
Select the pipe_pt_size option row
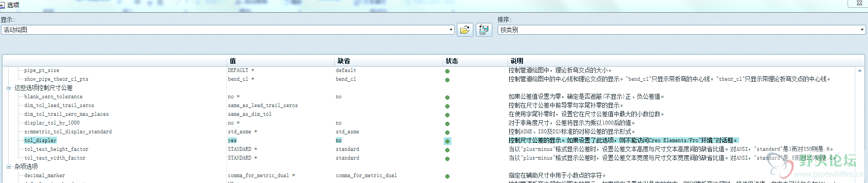click(x=42, y=71)
